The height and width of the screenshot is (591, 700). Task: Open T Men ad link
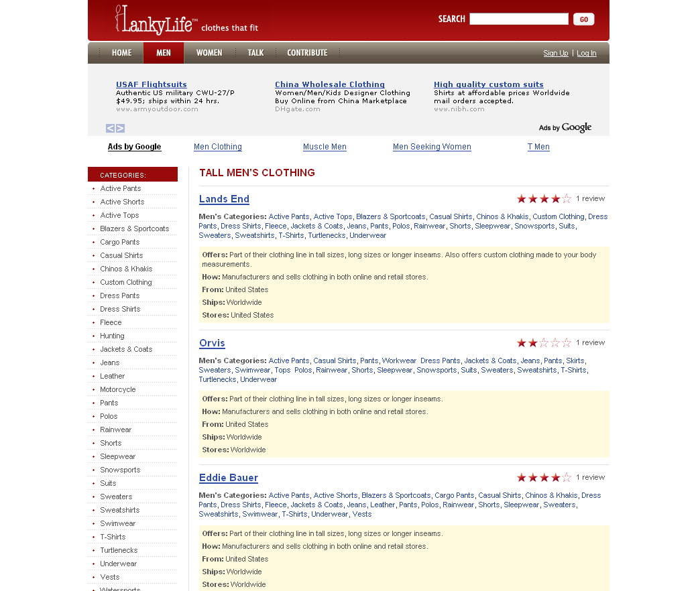(x=538, y=147)
